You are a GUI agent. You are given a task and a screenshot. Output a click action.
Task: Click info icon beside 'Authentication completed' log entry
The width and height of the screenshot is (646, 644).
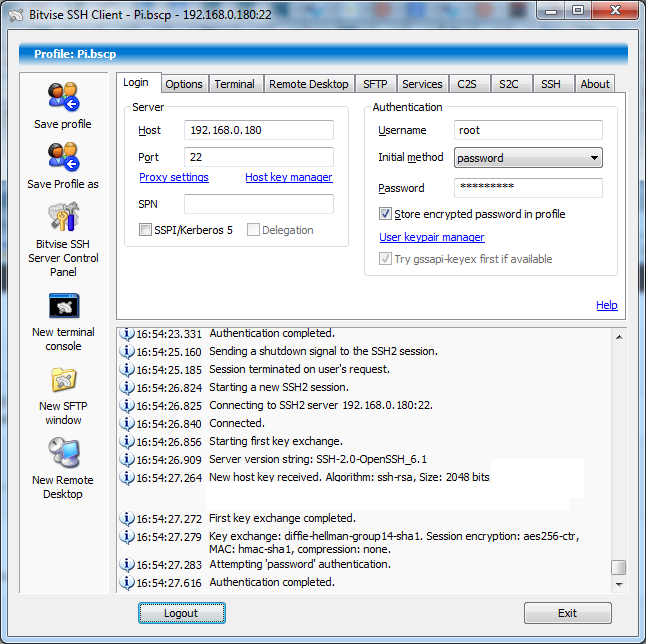click(x=127, y=583)
